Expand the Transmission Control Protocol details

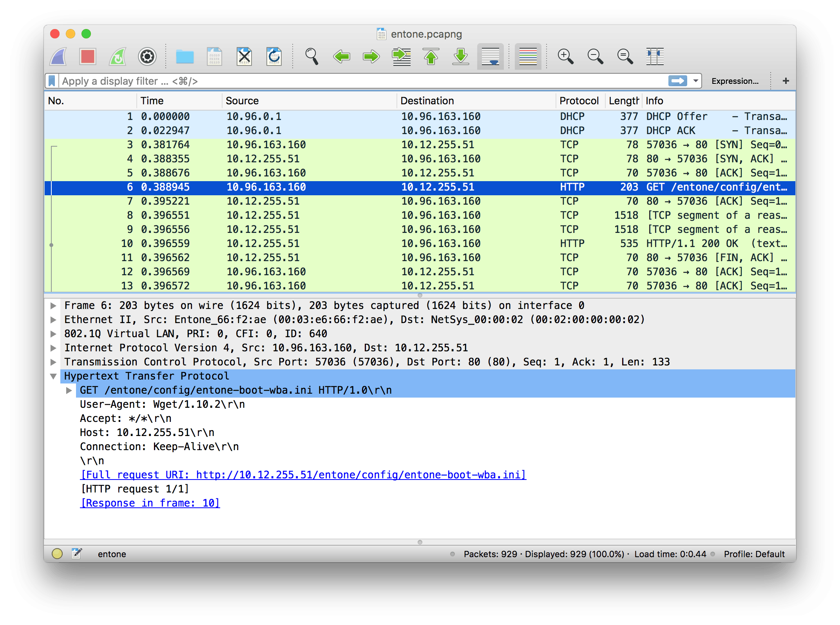pyautogui.click(x=53, y=362)
